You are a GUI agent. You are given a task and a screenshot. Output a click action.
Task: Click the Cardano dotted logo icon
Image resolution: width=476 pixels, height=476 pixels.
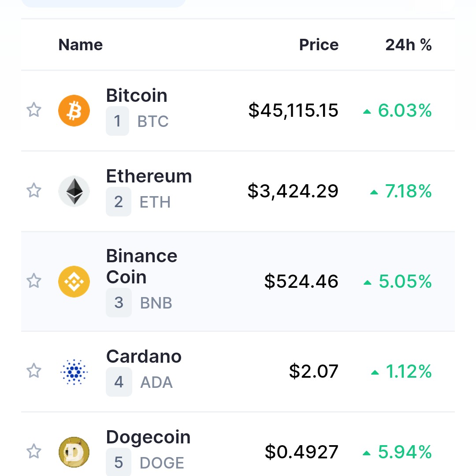pyautogui.click(x=74, y=372)
